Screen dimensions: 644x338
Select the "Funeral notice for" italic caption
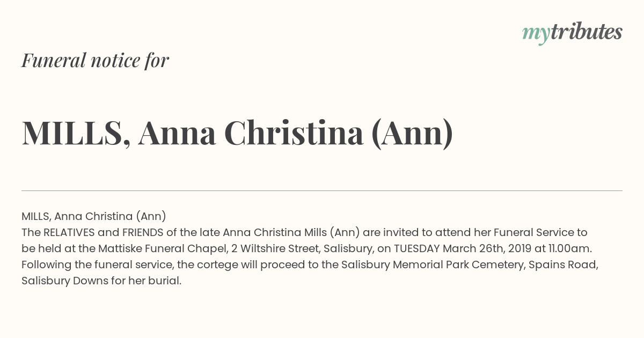[95, 60]
